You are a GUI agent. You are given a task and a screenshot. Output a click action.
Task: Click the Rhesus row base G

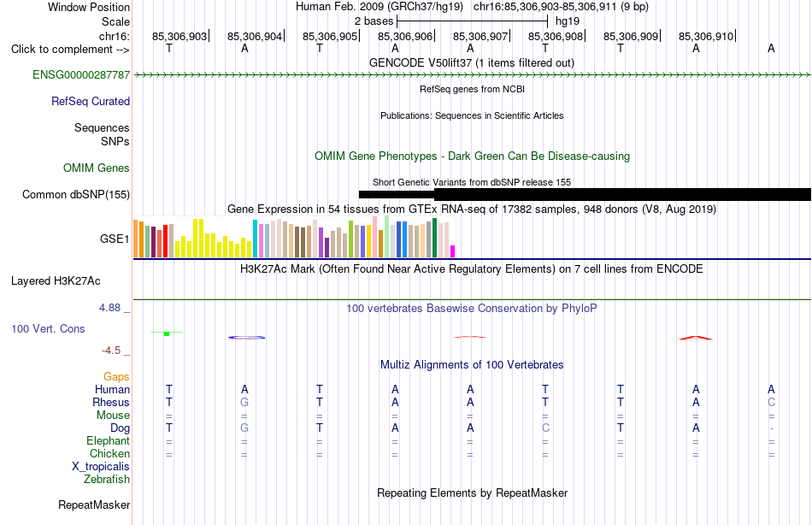point(244,402)
